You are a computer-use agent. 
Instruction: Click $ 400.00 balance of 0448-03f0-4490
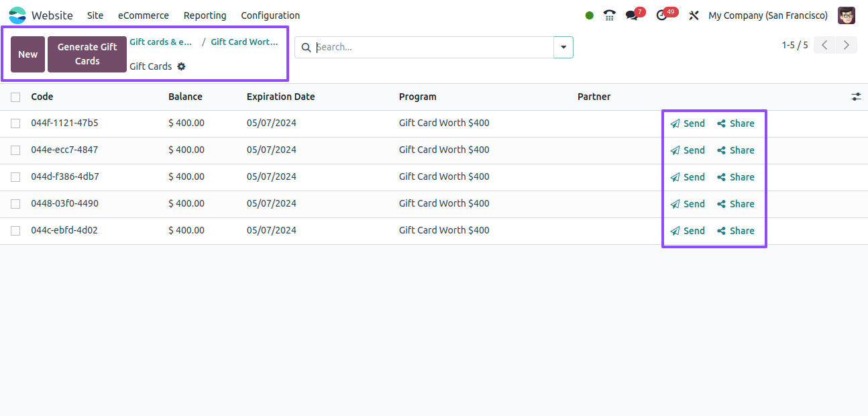(x=186, y=204)
